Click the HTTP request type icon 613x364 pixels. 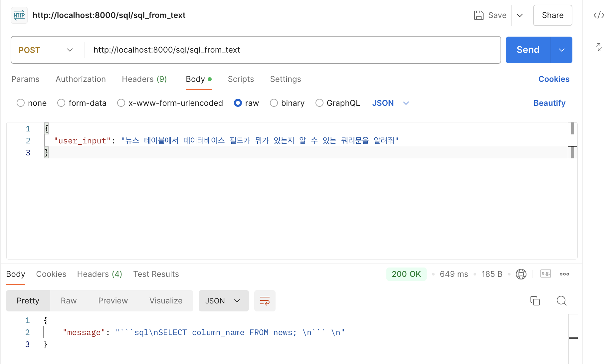pyautogui.click(x=19, y=15)
